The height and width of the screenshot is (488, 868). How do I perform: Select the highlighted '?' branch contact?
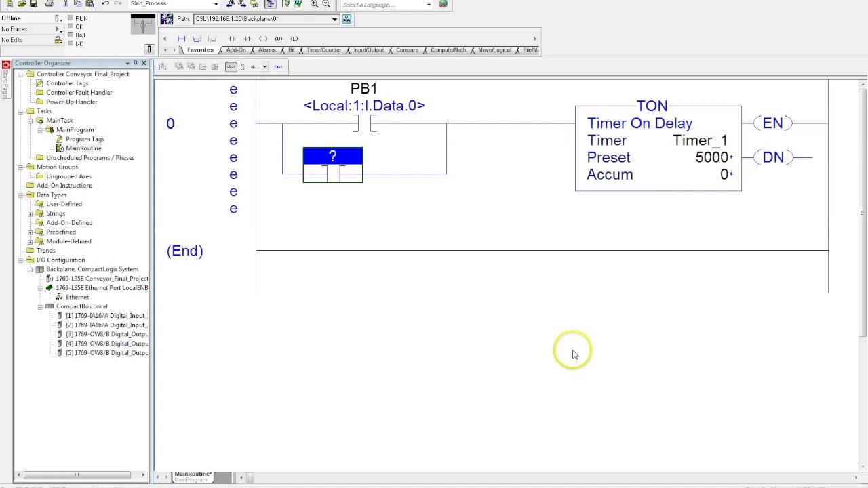point(333,165)
